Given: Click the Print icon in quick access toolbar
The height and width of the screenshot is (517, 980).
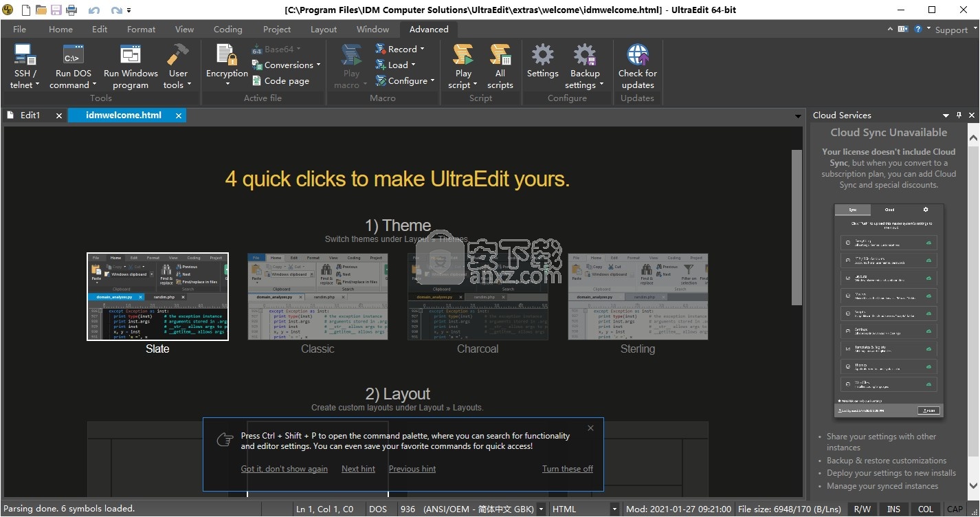Looking at the screenshot, I should coord(71,10).
